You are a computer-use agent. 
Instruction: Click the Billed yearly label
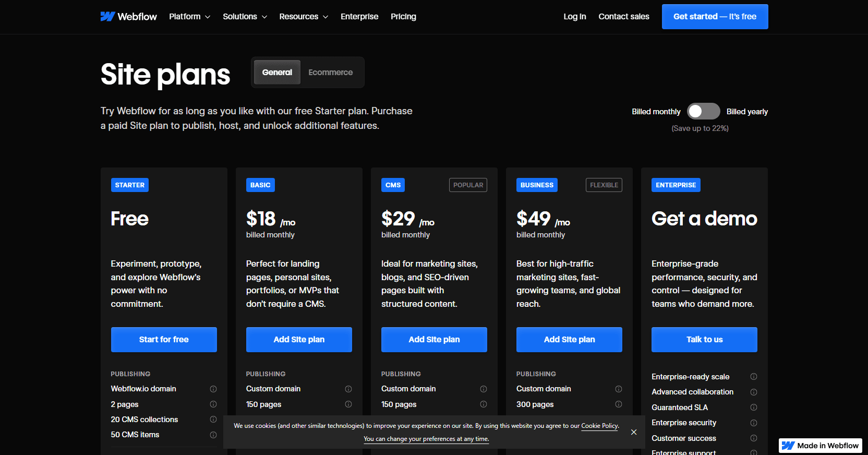pyautogui.click(x=747, y=112)
